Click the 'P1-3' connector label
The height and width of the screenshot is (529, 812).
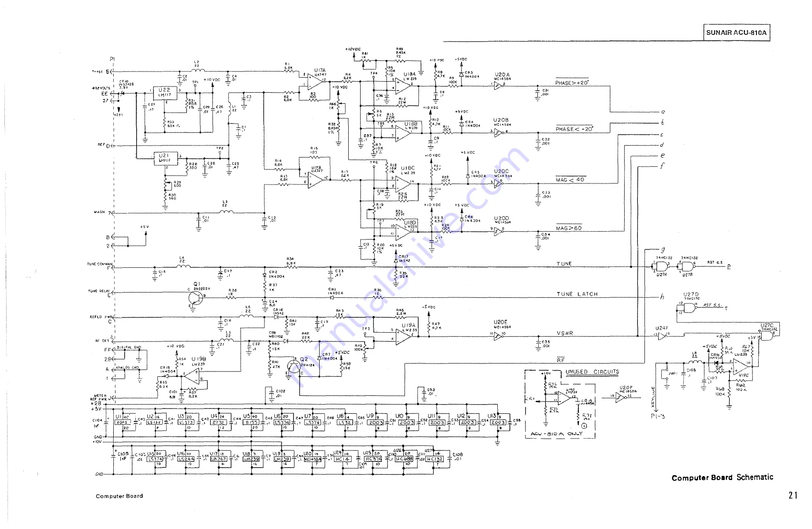pos(657,416)
